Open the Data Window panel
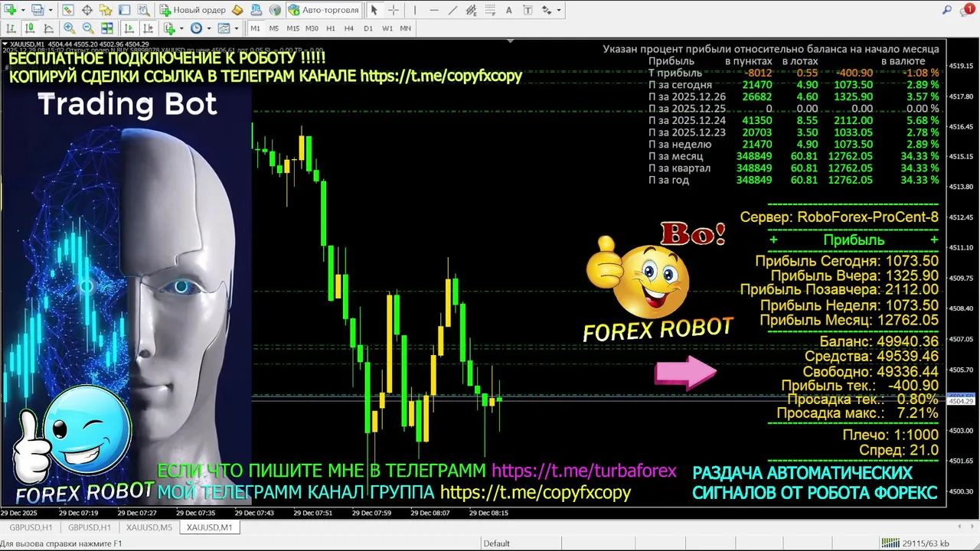The image size is (980, 551). point(87,10)
